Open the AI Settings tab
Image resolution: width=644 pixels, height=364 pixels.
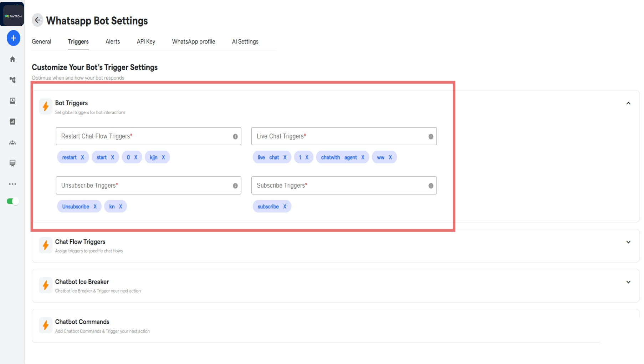tap(245, 41)
